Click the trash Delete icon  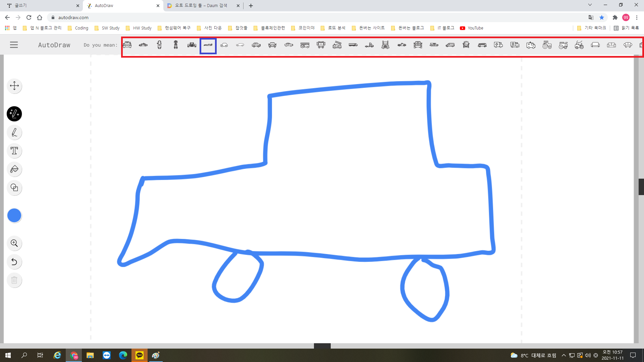click(14, 280)
